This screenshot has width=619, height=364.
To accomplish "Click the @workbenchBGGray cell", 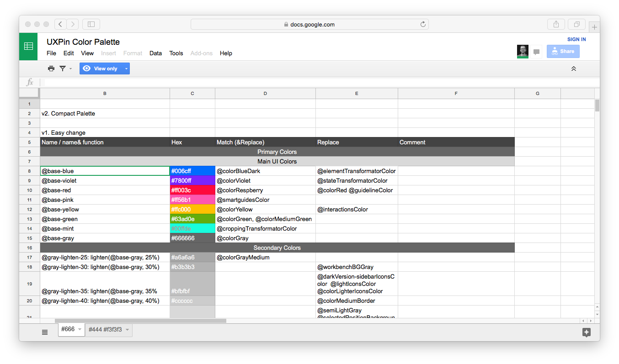I will coord(357,267).
